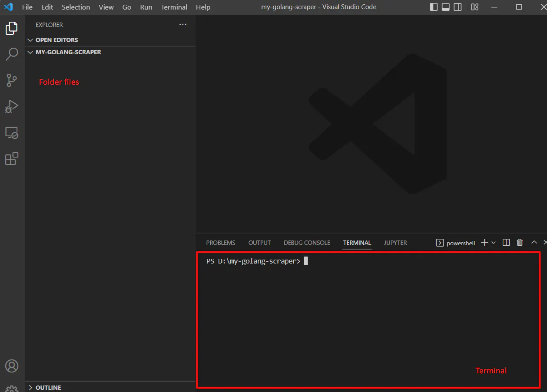Click the powershell terminal label
The image size is (547, 392).
point(461,243)
